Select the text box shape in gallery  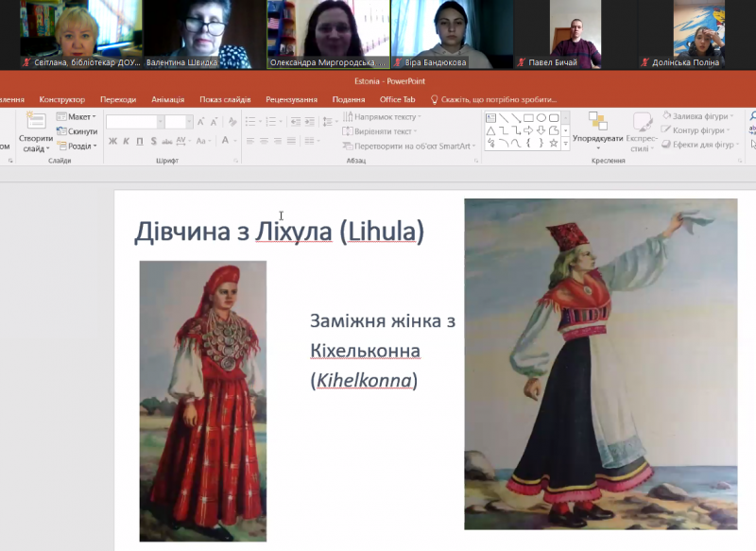(490, 117)
